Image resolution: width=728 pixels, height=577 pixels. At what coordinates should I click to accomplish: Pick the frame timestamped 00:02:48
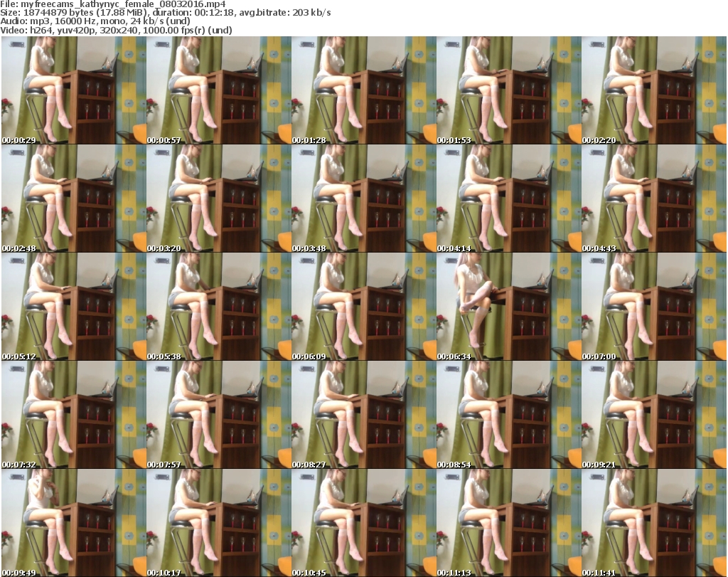73,198
